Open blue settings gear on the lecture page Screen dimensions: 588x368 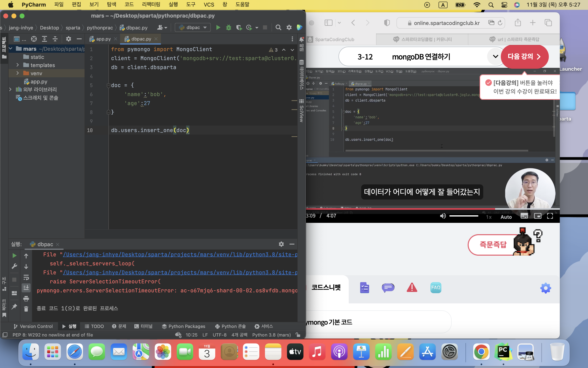click(x=546, y=288)
